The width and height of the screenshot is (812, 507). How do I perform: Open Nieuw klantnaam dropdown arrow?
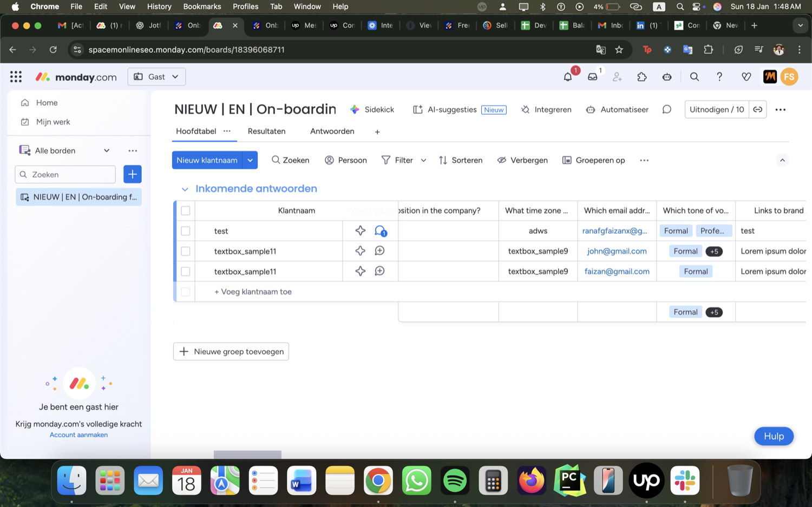point(250,160)
